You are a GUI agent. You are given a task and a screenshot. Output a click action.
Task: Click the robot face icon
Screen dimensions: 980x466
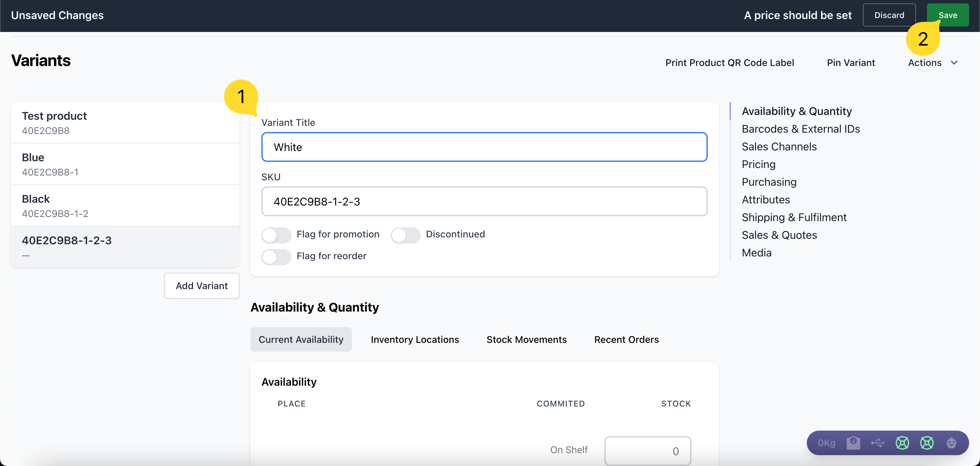pos(951,443)
